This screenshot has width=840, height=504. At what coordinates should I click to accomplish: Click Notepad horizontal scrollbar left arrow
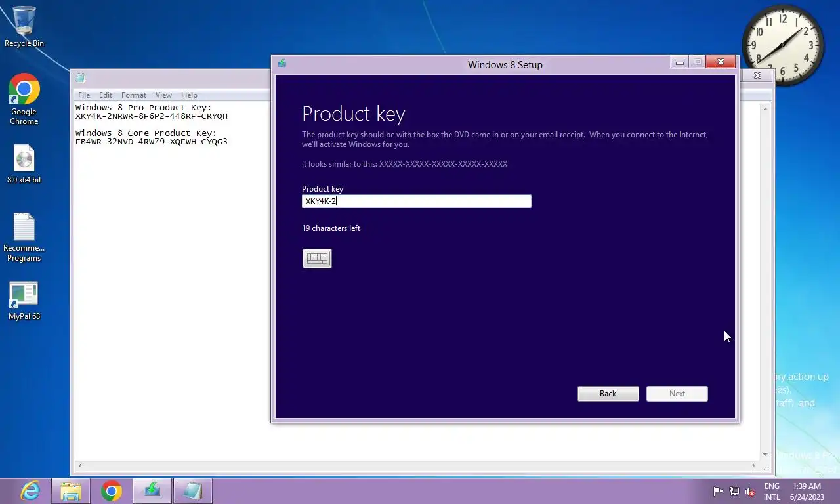pyautogui.click(x=80, y=466)
